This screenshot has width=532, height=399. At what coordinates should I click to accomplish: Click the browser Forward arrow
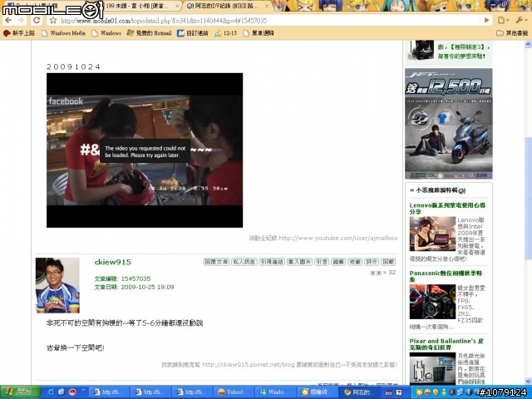tap(21, 20)
